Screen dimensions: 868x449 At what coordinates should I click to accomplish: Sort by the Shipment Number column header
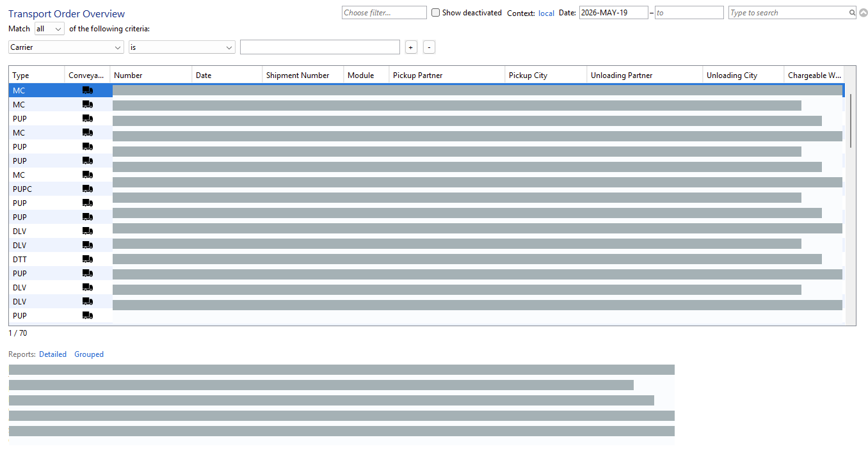(303, 75)
